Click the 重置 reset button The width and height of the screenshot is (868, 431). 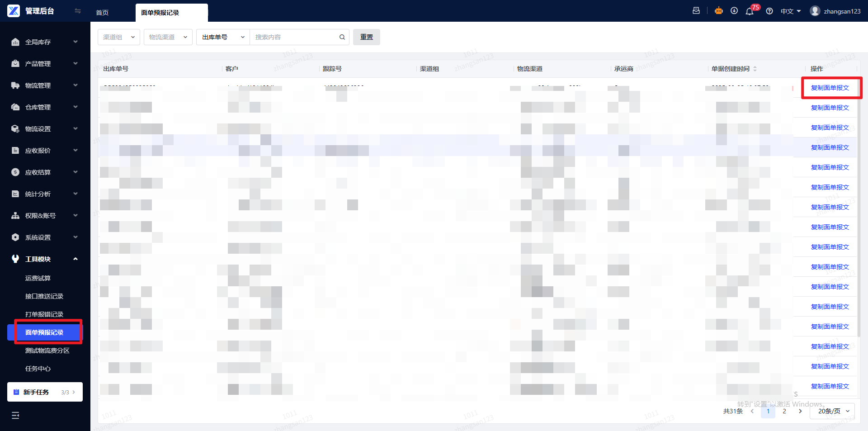(367, 37)
